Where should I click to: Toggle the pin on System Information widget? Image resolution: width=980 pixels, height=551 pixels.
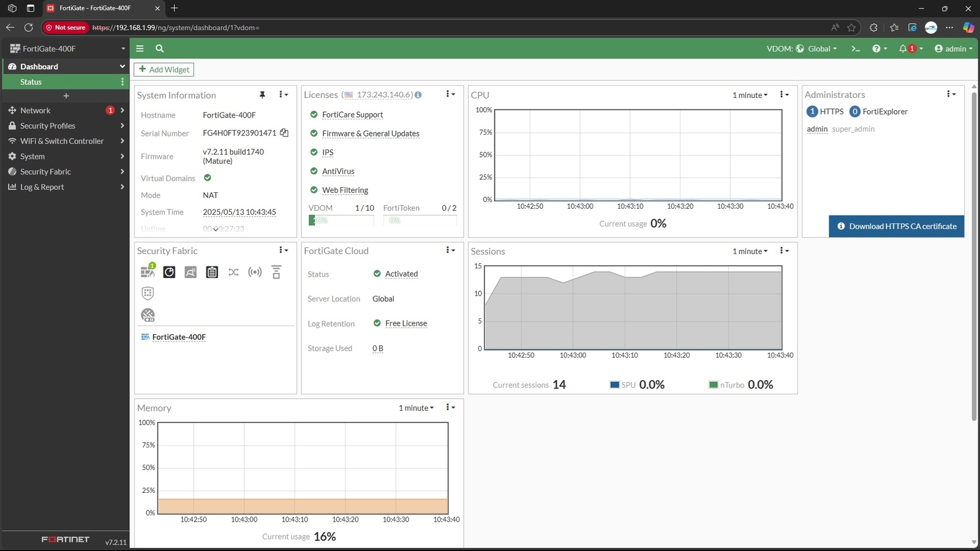pyautogui.click(x=262, y=95)
